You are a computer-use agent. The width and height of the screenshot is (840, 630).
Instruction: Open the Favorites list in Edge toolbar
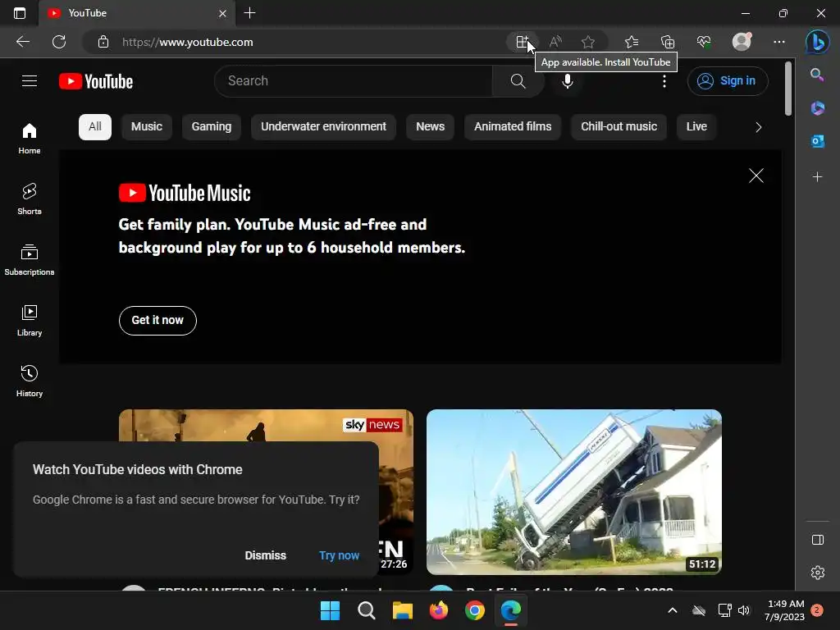[632, 42]
